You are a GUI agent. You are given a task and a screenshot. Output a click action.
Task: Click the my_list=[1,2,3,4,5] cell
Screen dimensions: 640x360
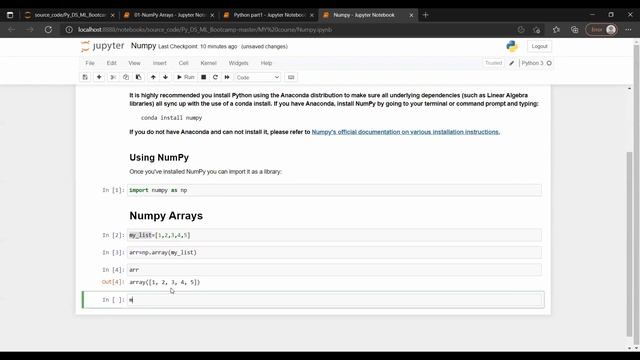click(x=334, y=235)
